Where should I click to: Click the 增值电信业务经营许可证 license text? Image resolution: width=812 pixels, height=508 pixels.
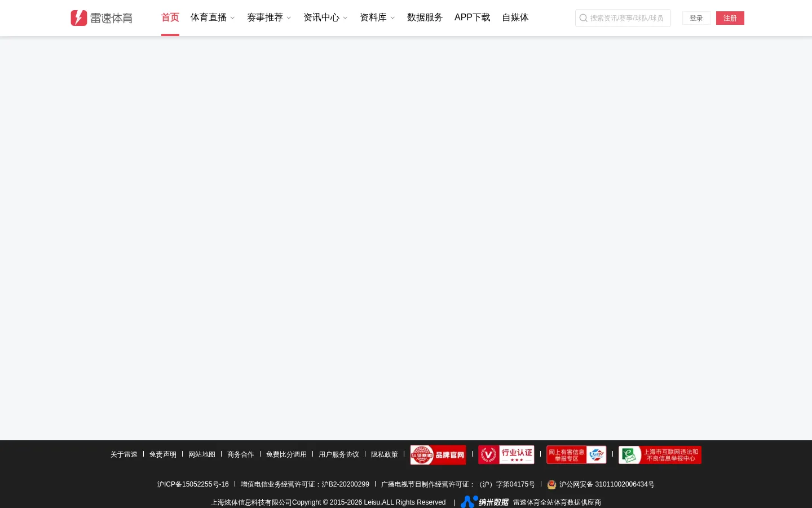[x=305, y=484]
